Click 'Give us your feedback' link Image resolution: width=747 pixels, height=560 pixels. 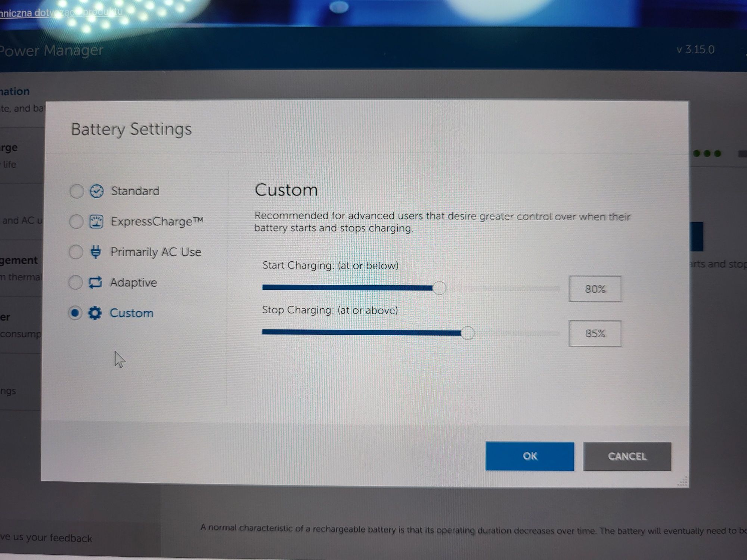pos(46,538)
